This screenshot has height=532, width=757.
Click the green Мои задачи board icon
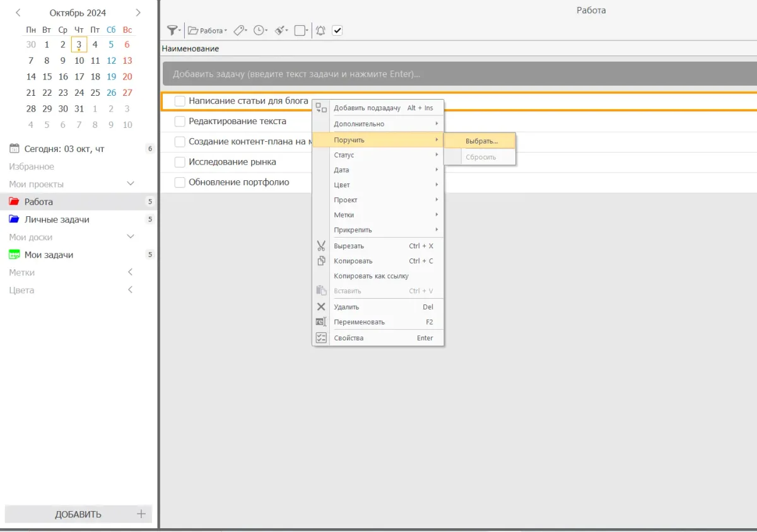pos(14,255)
